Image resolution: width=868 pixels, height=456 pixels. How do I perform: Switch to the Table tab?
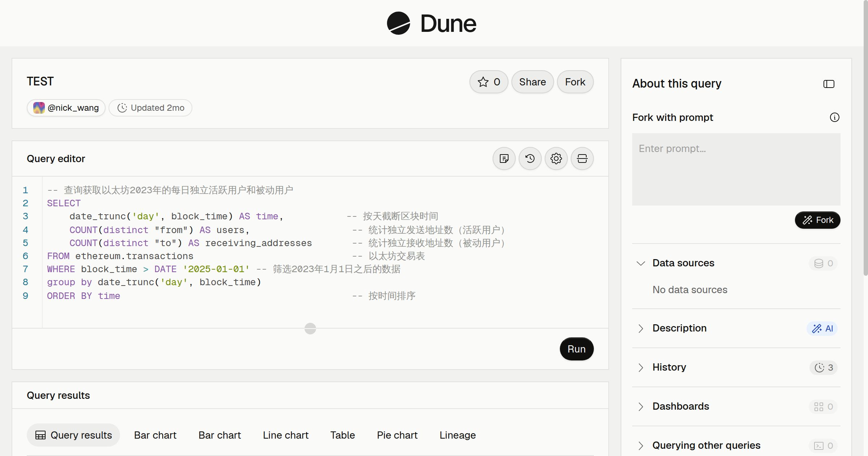click(342, 435)
